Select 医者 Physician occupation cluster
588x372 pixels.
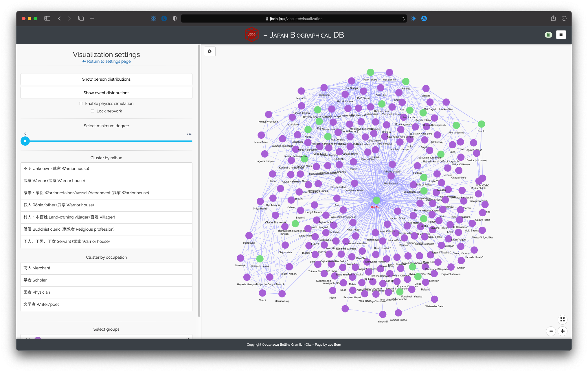pos(106,292)
